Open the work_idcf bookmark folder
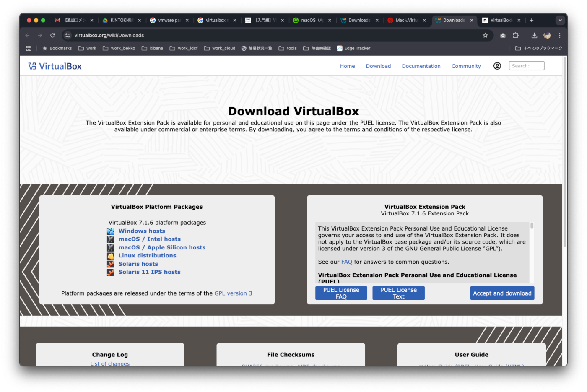587x392 pixels. click(184, 48)
